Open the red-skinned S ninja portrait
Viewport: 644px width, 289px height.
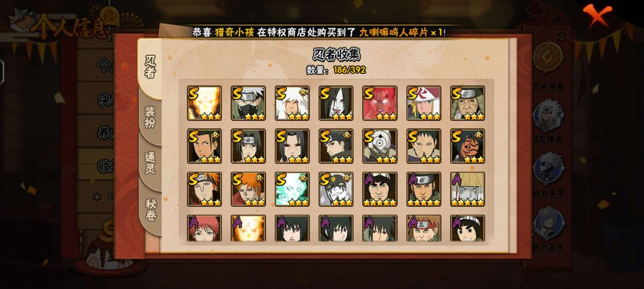pos(380,103)
